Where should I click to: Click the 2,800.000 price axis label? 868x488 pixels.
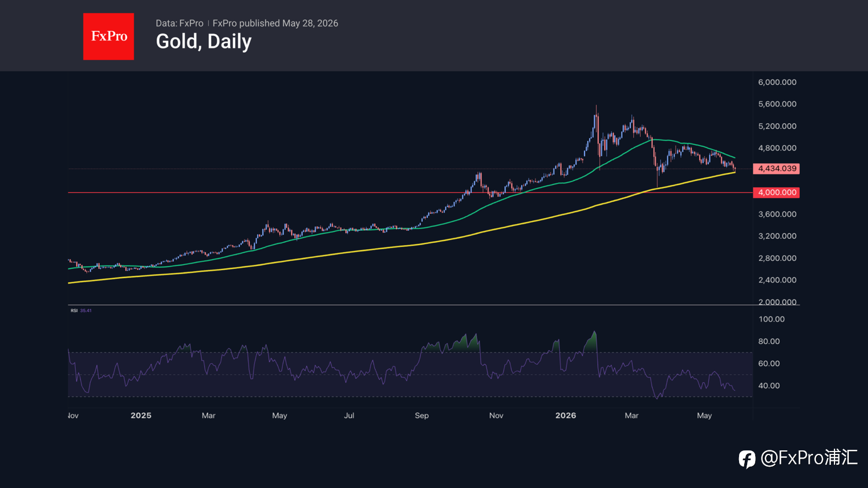pos(777,258)
